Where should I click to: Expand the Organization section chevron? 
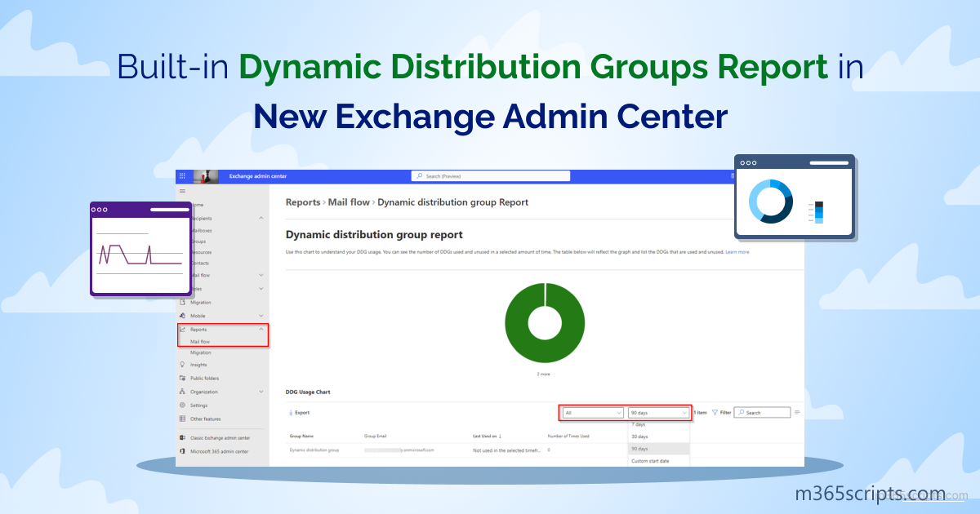(261, 392)
